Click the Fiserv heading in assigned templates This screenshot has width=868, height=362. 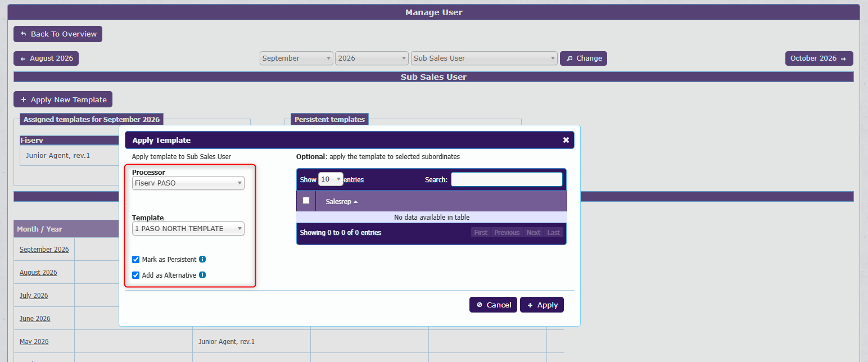31,141
